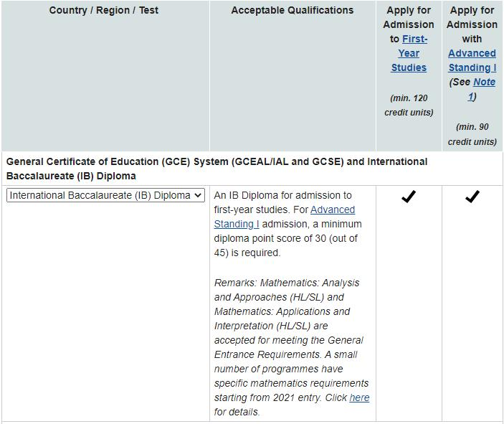Click the Remarks paragraph about Mathematics
This screenshot has width=504, height=424.
click(x=291, y=340)
